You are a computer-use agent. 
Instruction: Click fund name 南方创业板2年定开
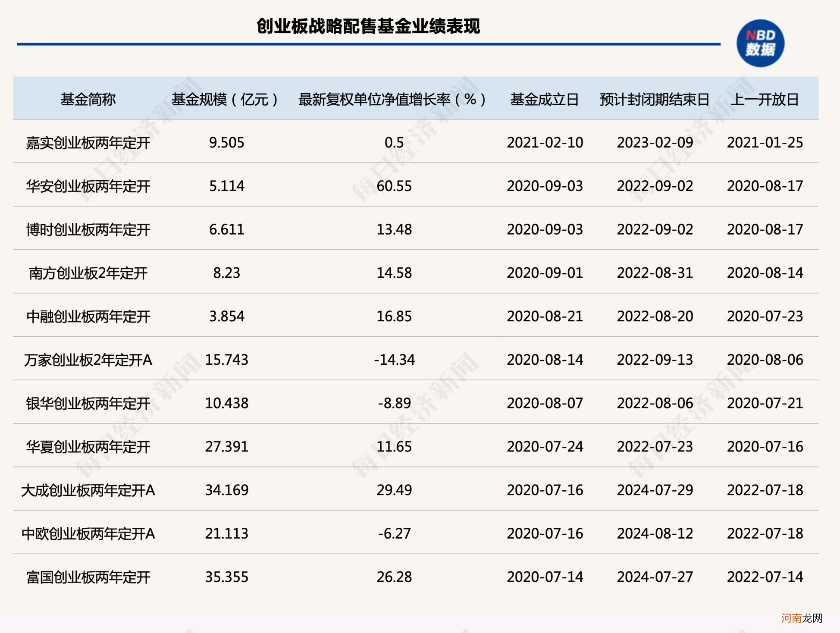pos(88,273)
